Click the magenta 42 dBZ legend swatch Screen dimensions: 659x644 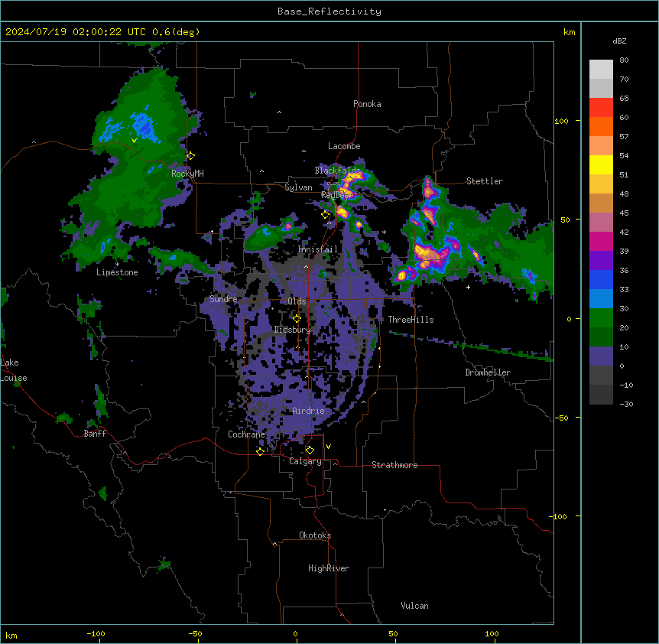(601, 241)
